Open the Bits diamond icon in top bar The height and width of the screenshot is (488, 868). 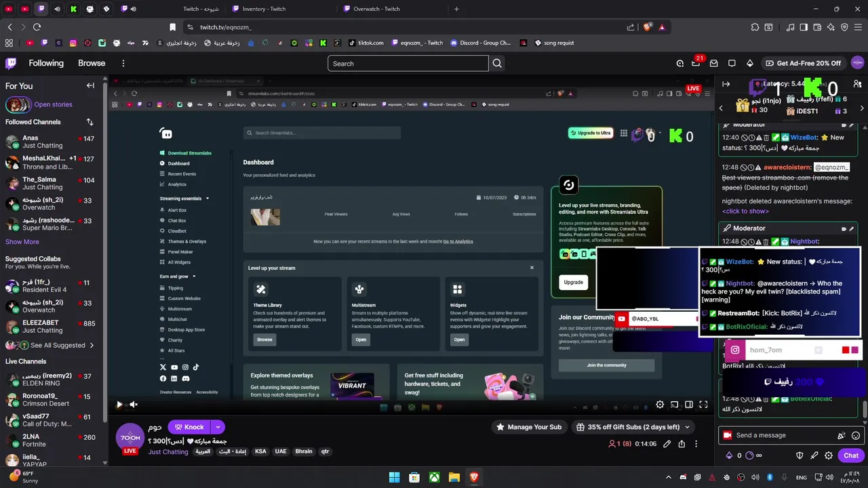(x=749, y=63)
